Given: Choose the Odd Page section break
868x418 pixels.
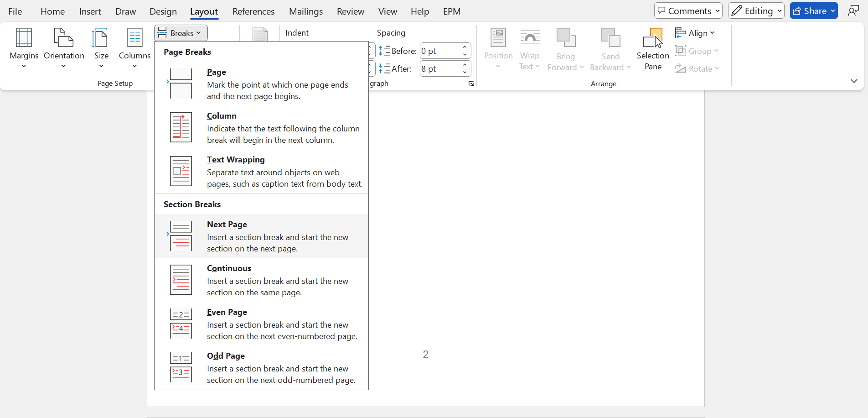Looking at the screenshot, I should 261,367.
